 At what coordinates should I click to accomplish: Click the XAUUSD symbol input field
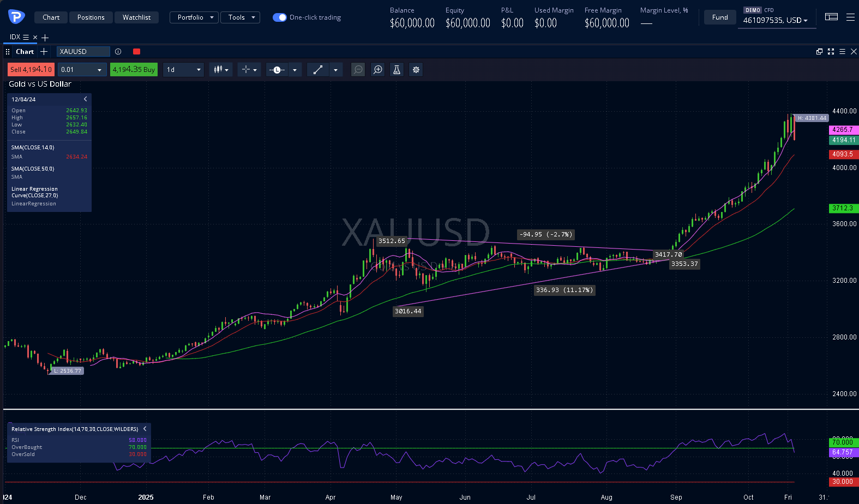(83, 52)
